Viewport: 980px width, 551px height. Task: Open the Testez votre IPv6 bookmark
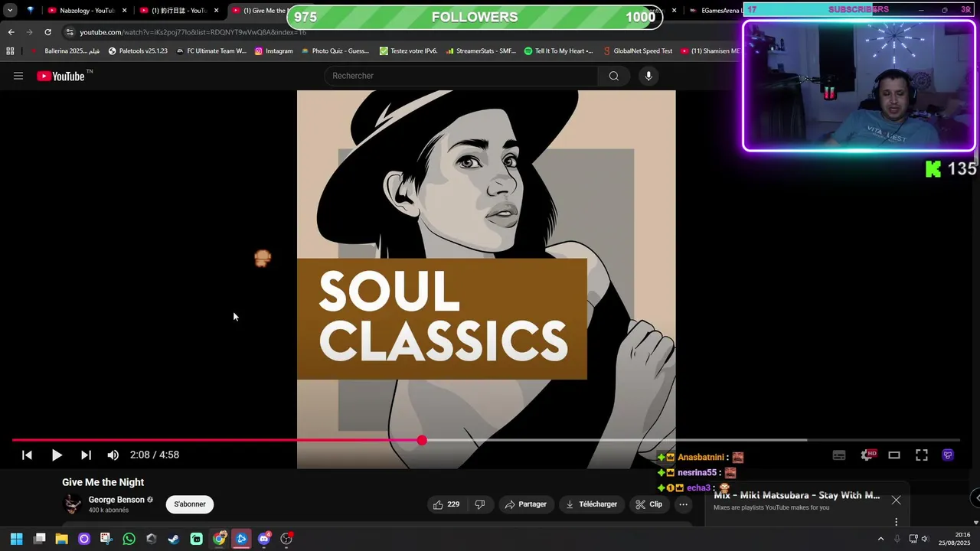pyautogui.click(x=408, y=51)
